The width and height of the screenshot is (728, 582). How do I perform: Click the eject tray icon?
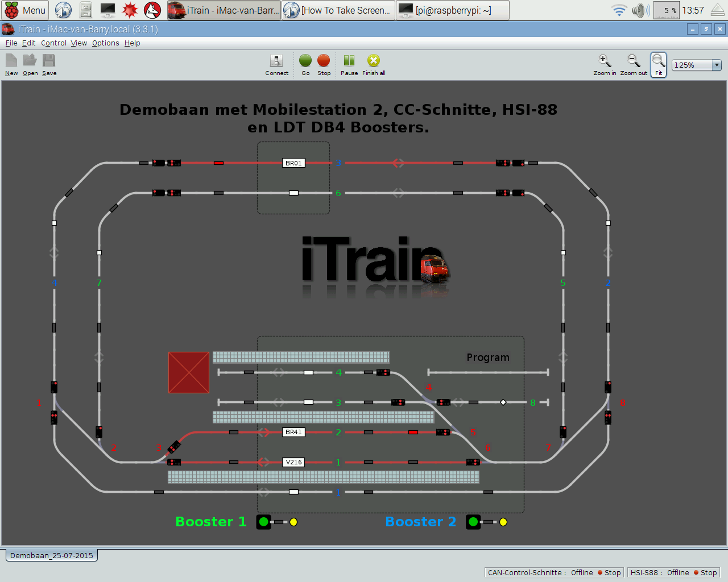tap(718, 10)
